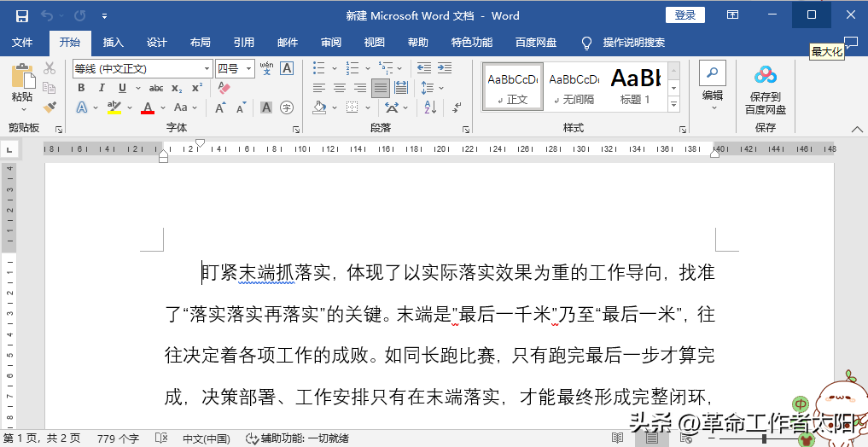The image size is (868, 447).
Task: Apply yellow text highlight color
Action: 114,107
